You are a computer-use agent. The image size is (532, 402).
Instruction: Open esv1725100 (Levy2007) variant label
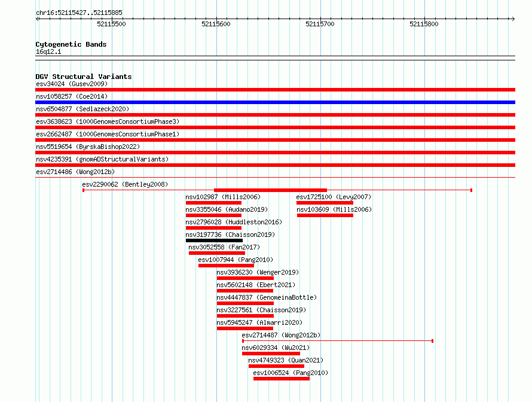pos(334,197)
